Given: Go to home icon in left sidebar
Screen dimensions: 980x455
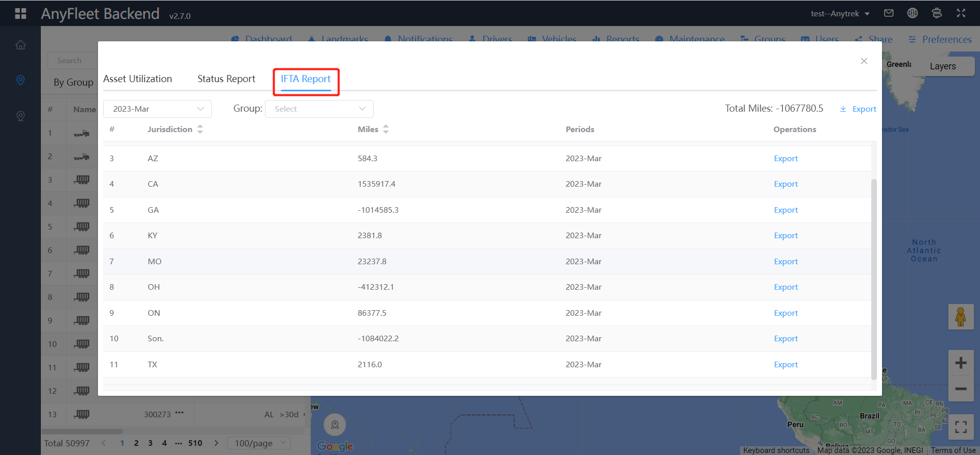Looking at the screenshot, I should (20, 45).
